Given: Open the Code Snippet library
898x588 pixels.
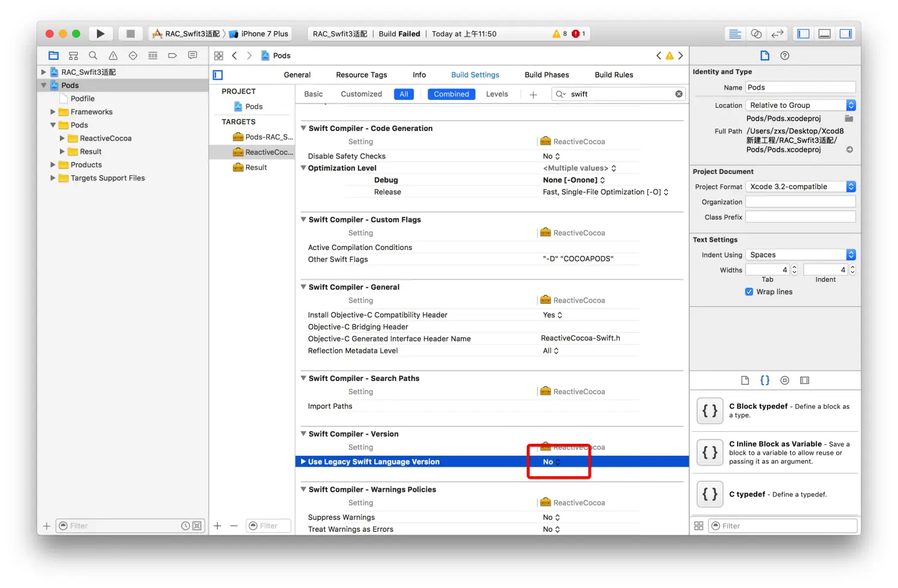Looking at the screenshot, I should pyautogui.click(x=764, y=380).
